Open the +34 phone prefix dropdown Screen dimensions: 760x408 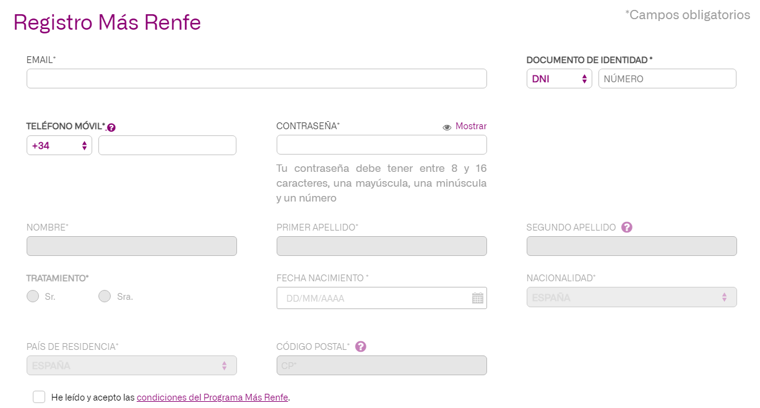(x=59, y=146)
